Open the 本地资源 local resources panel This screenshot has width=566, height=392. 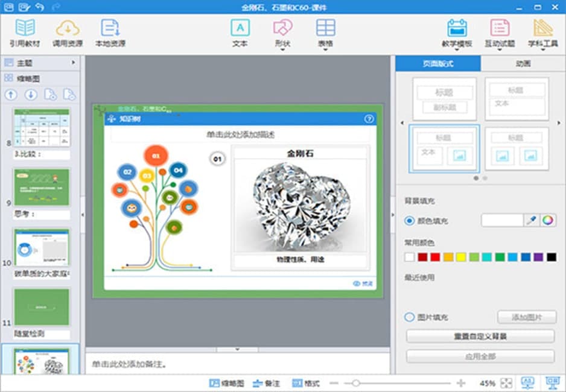(x=109, y=32)
